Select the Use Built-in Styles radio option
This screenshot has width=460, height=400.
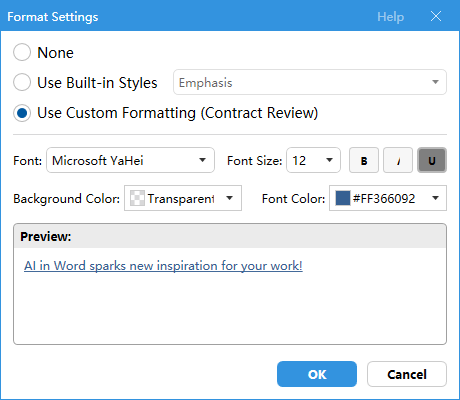(x=22, y=82)
